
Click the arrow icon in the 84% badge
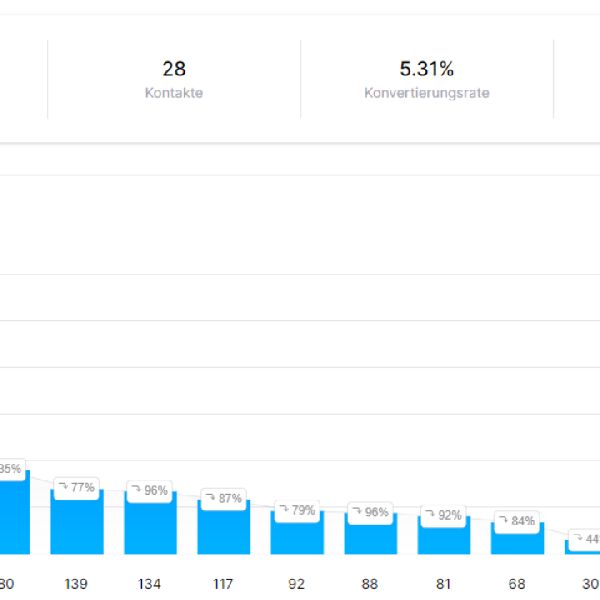tap(504, 520)
